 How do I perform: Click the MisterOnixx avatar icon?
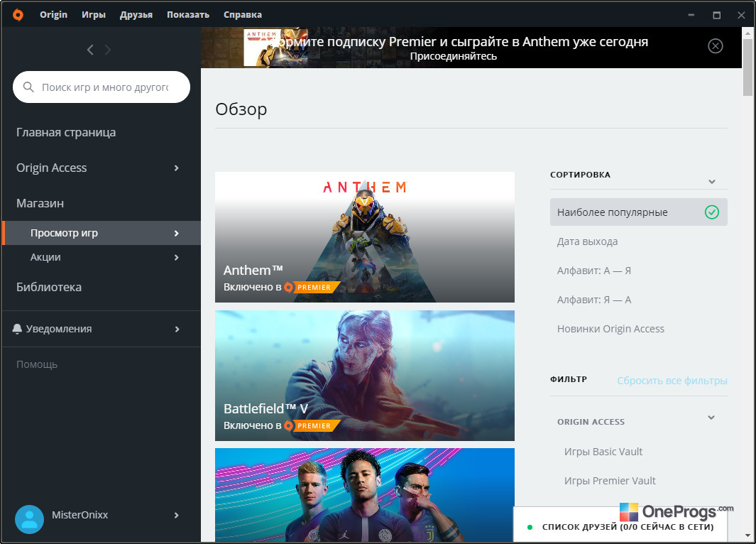point(29,519)
